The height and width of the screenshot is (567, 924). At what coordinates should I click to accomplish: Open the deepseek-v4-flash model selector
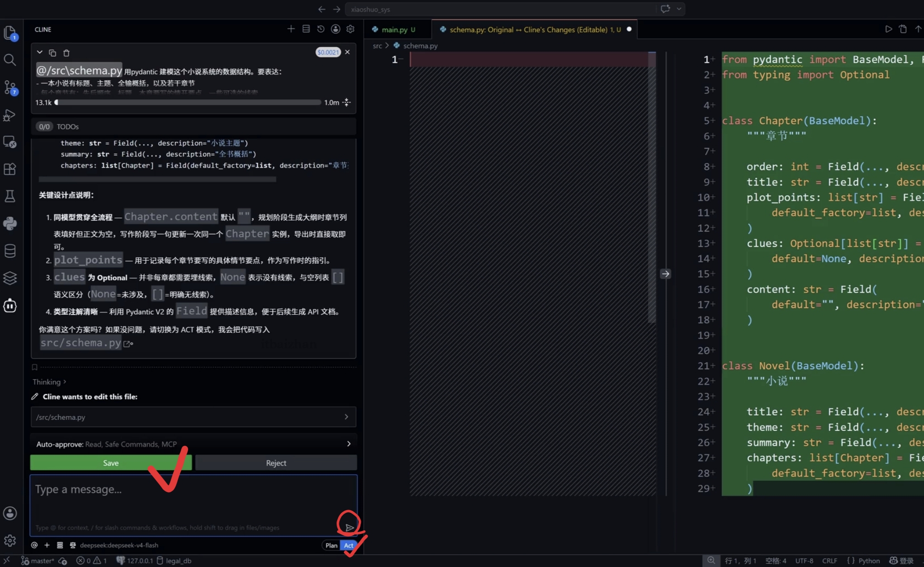click(119, 545)
